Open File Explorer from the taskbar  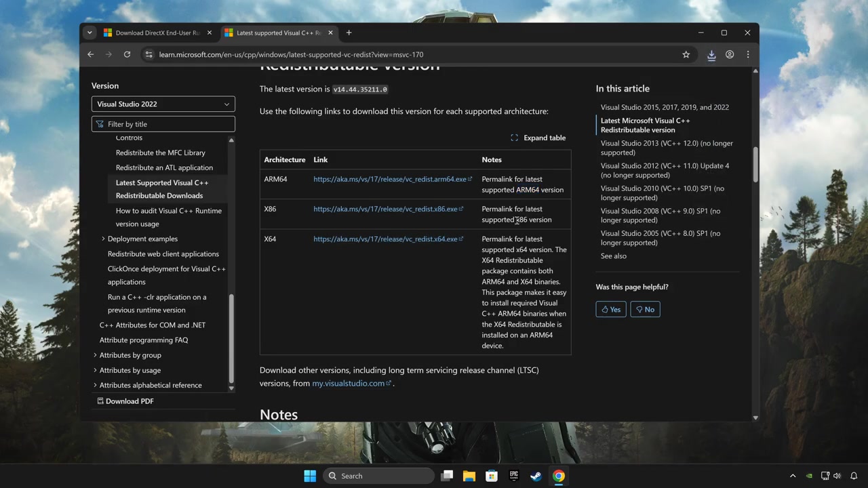coord(469,476)
